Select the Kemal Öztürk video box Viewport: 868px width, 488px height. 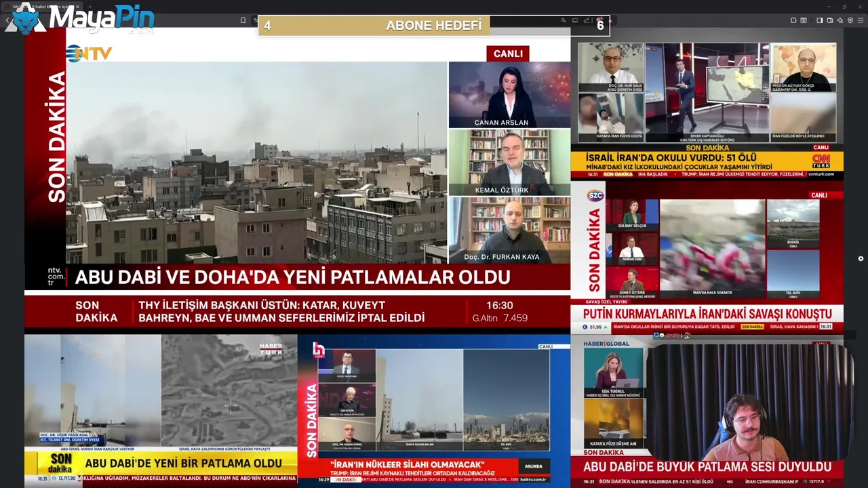coord(509,163)
